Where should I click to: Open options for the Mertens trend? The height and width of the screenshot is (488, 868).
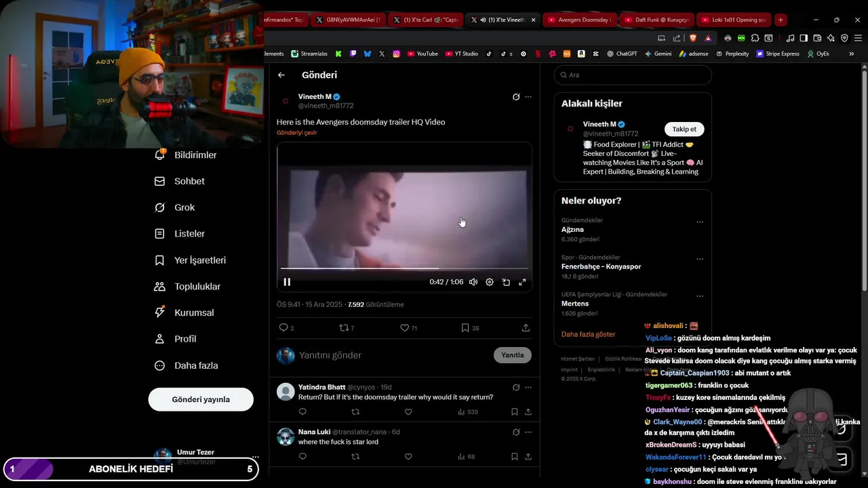point(700,296)
